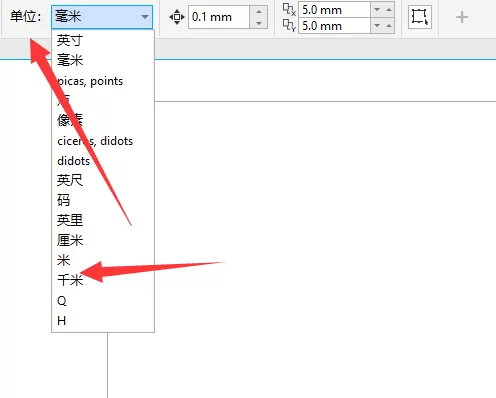
Task: Click the duplicate X offset icon
Action: pyautogui.click(x=289, y=9)
